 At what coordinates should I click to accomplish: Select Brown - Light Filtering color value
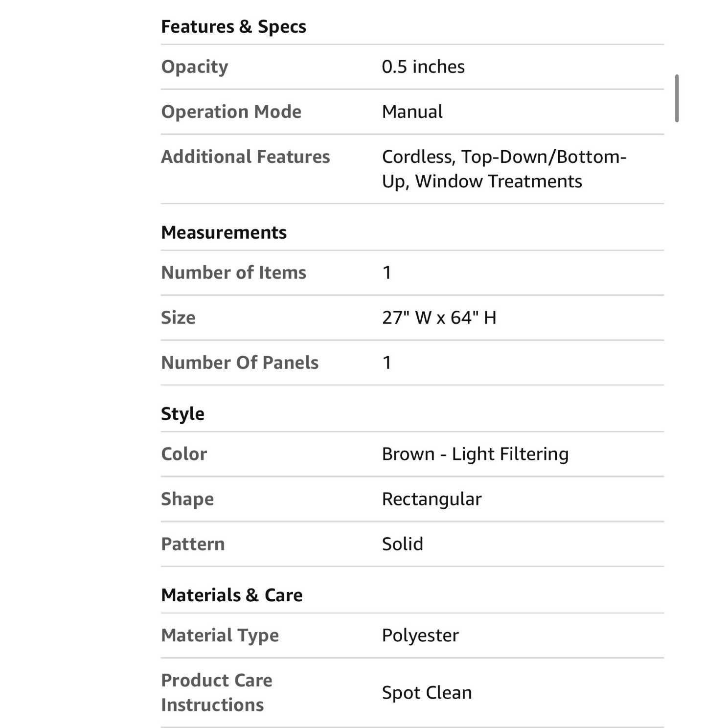point(475,454)
